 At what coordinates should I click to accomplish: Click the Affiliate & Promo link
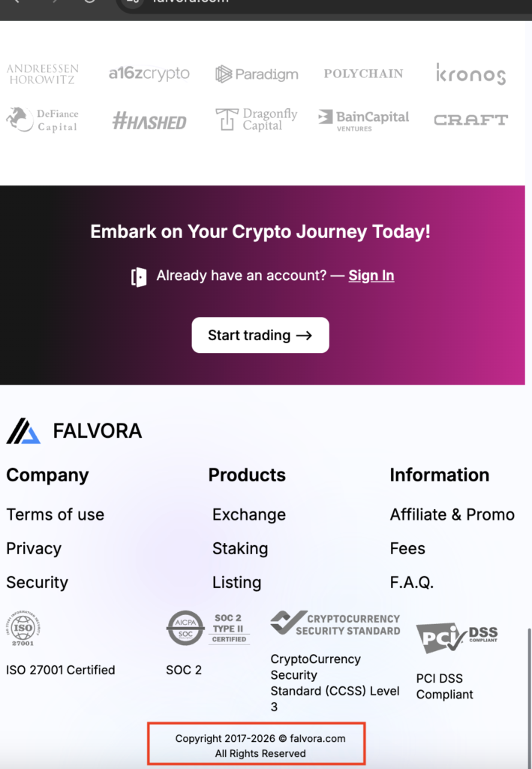[452, 515]
